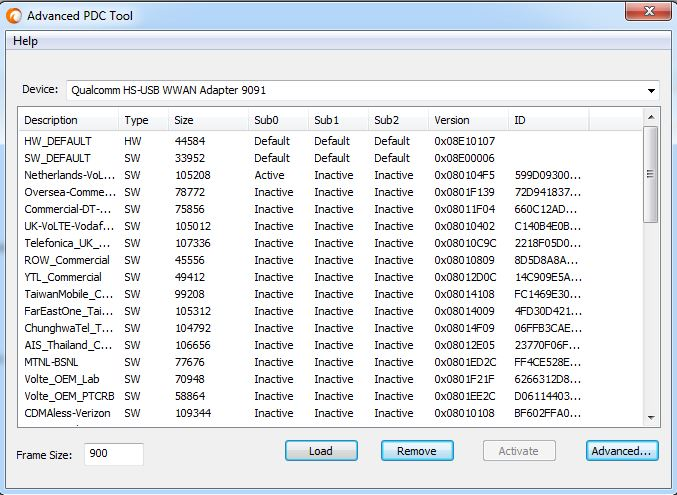Click size value 33952

click(190, 158)
